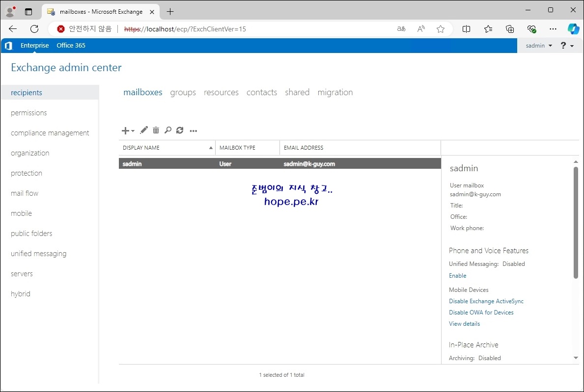Open the Copilot icon
The height and width of the screenshot is (392, 584).
(573, 29)
